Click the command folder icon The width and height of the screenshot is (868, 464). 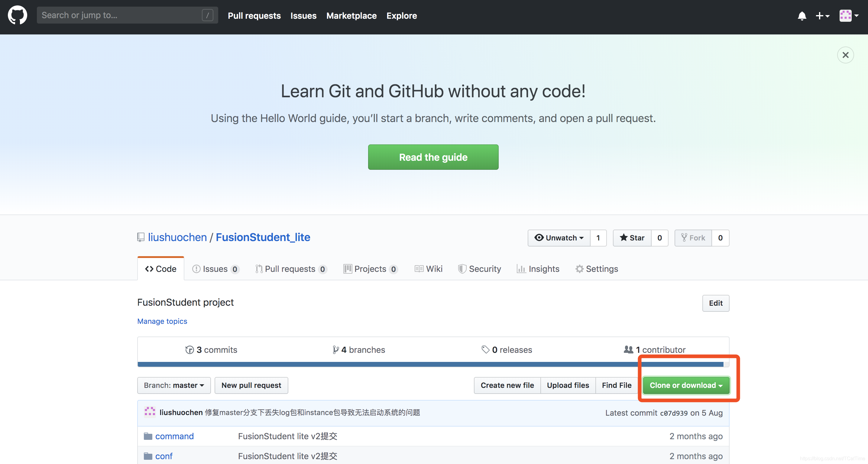[x=148, y=437]
